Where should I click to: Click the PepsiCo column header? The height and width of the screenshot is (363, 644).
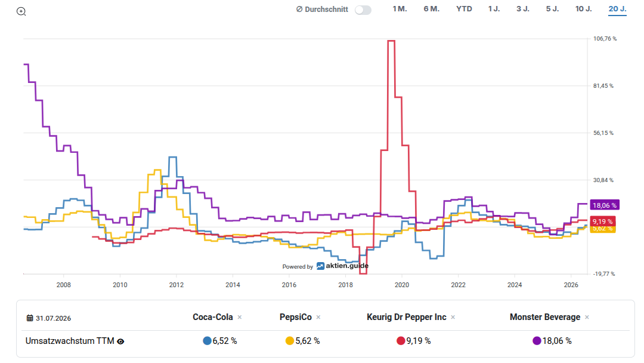(x=296, y=318)
